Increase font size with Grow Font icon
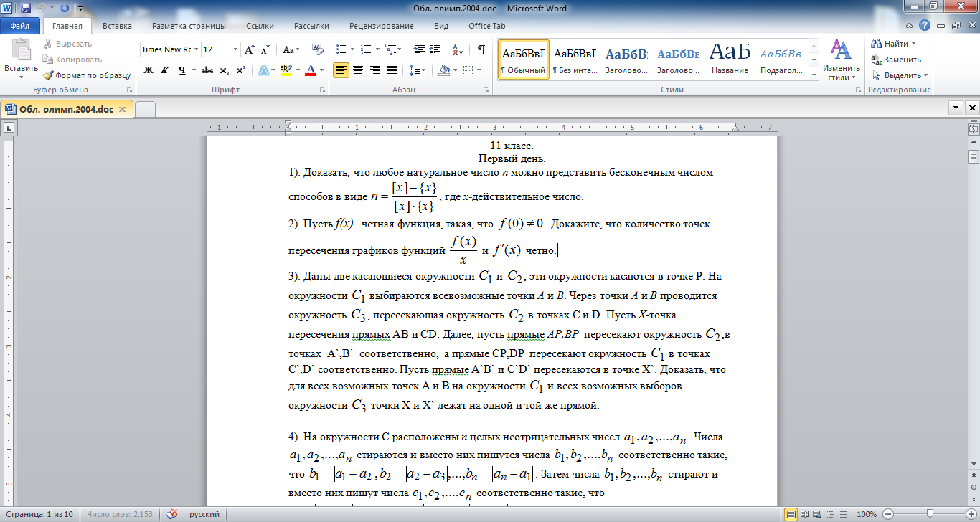 pyautogui.click(x=249, y=50)
